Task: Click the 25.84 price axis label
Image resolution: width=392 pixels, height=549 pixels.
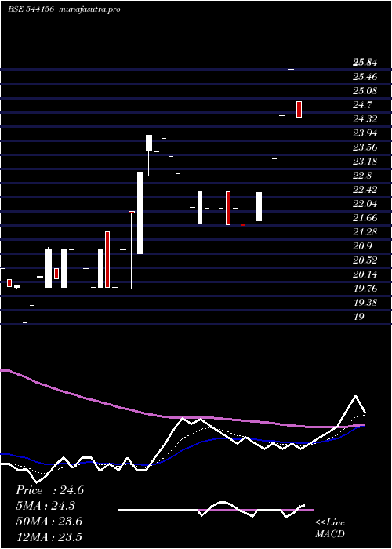Action: click(x=365, y=63)
